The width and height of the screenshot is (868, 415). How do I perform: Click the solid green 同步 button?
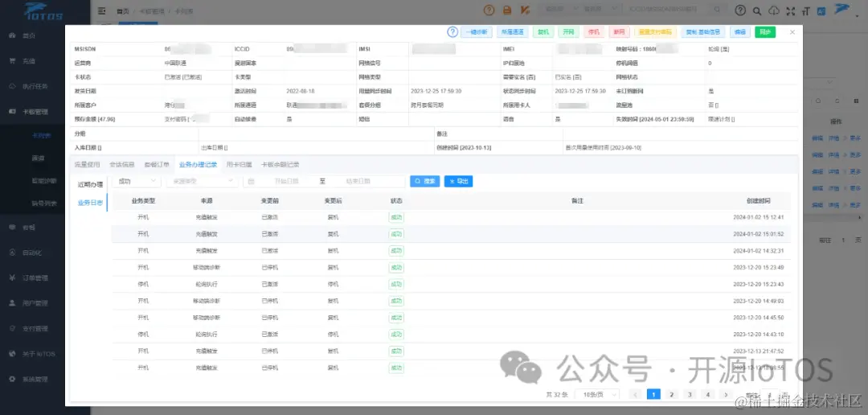[x=765, y=32]
